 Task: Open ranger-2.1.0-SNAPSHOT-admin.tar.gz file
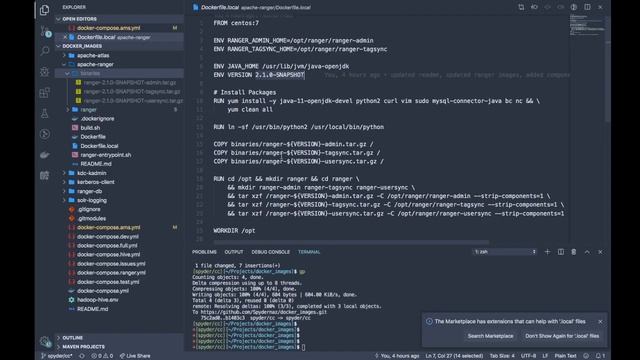129,82
